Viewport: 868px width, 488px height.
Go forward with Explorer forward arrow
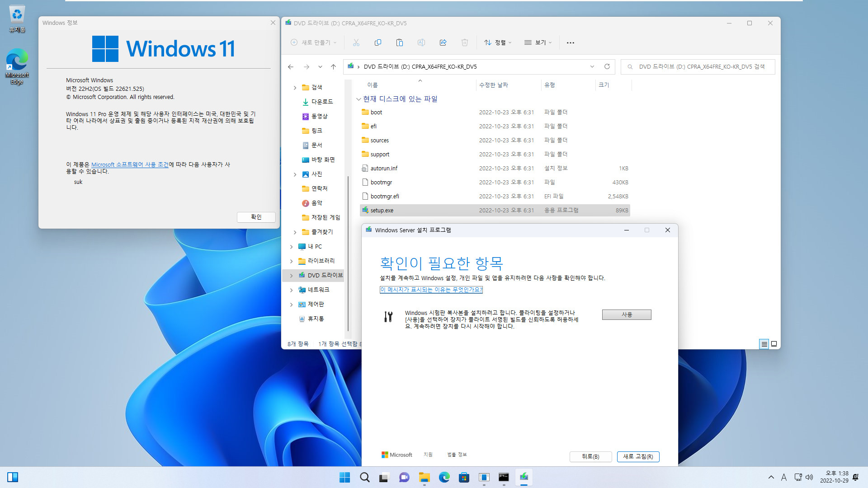click(x=307, y=67)
